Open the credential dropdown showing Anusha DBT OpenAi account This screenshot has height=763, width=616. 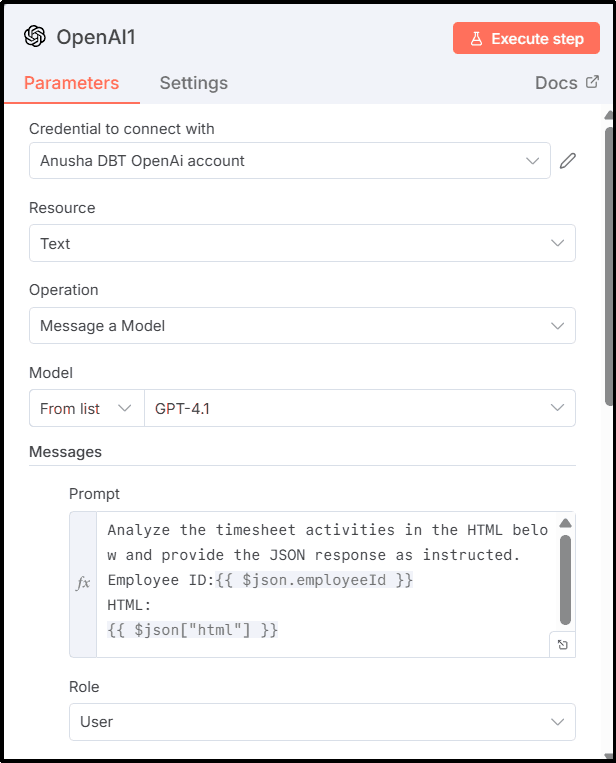tap(290, 161)
